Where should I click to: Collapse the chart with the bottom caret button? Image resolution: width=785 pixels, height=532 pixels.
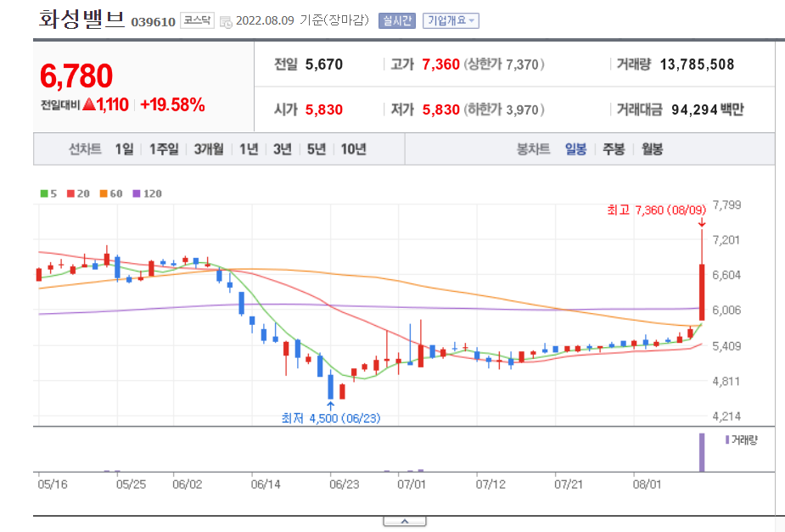(405, 522)
